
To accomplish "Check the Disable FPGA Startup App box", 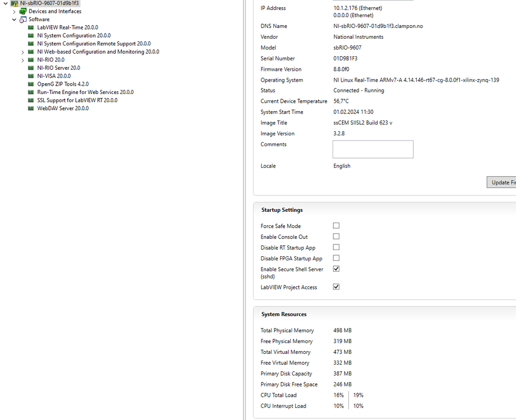I will tap(336, 258).
